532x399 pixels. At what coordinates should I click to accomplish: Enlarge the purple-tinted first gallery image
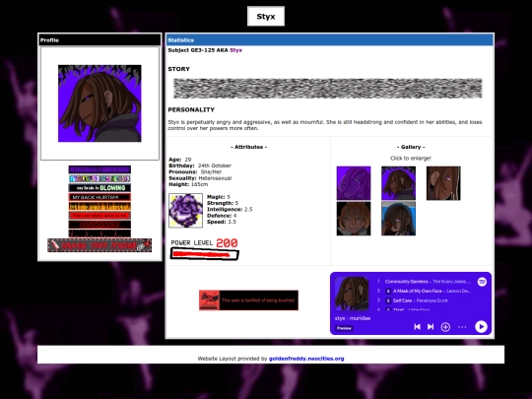pyautogui.click(x=354, y=183)
